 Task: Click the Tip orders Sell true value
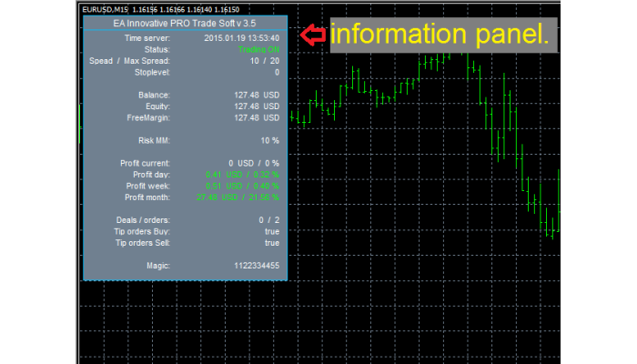click(271, 243)
